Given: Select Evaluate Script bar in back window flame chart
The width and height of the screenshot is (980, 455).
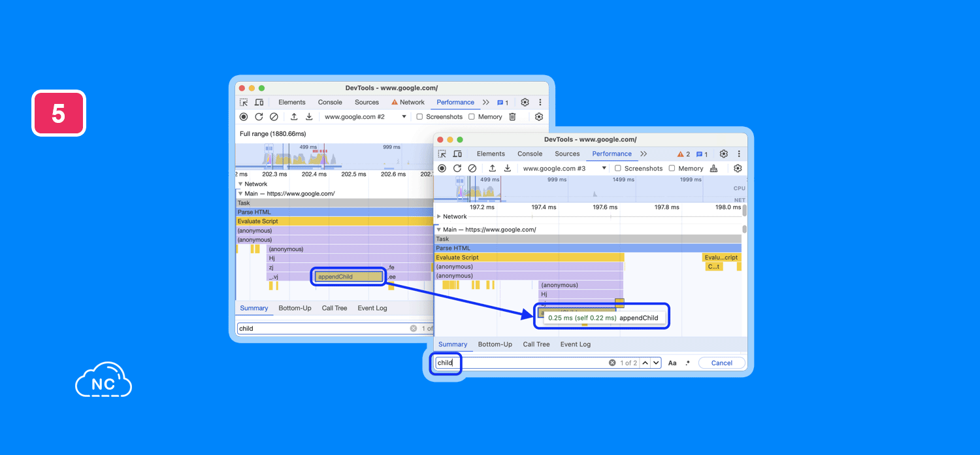Looking at the screenshot, I should point(334,222).
